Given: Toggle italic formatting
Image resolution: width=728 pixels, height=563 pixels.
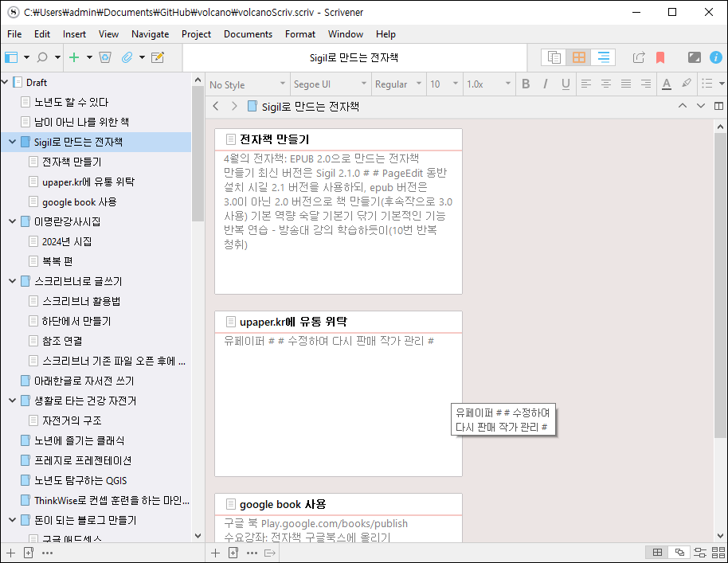Looking at the screenshot, I should point(546,84).
